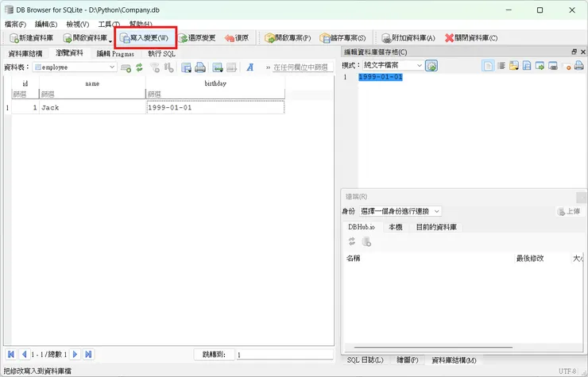Click the 新建資料庫 toolbar button

(x=32, y=38)
